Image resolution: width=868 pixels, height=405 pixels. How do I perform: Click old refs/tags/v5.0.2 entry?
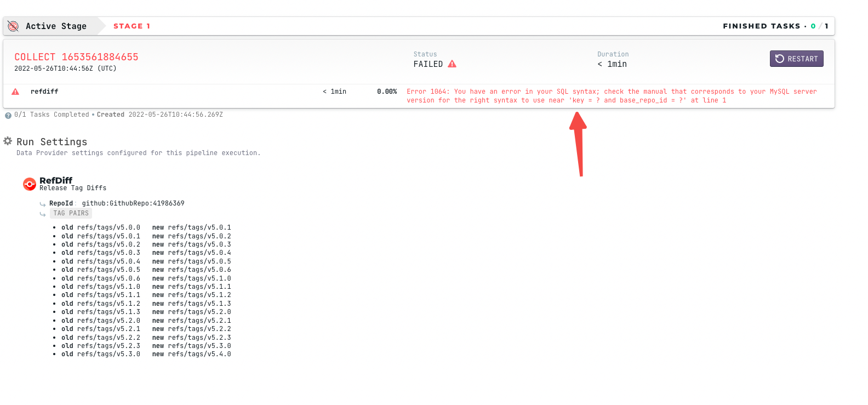pos(101,244)
